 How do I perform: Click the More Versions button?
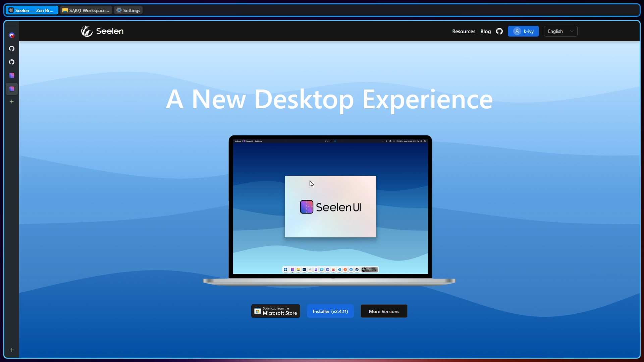coord(383,311)
